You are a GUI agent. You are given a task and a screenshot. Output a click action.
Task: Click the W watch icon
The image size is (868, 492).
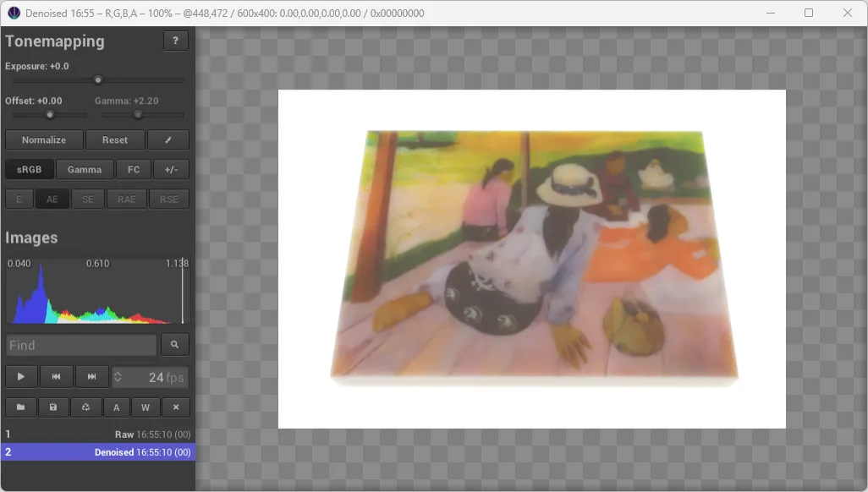click(x=146, y=407)
